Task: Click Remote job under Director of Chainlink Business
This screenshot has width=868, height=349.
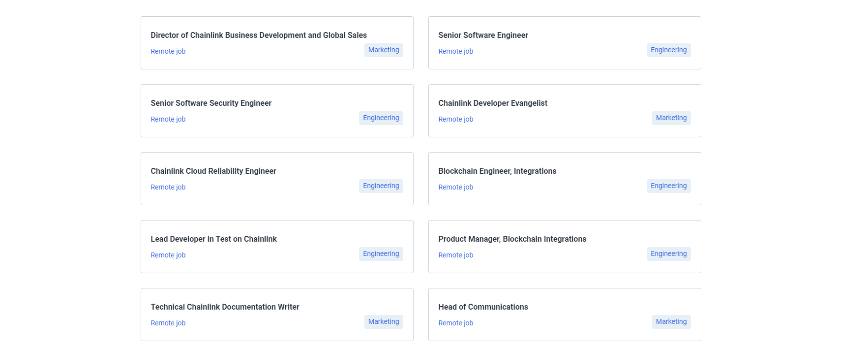Action: coord(168,51)
